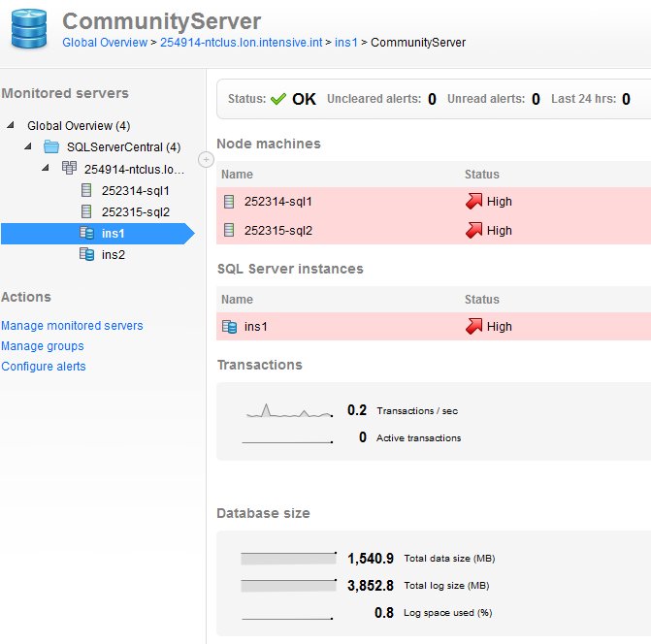The width and height of the screenshot is (651, 644).
Task: Sort node machines by Status column
Action: pos(482,175)
